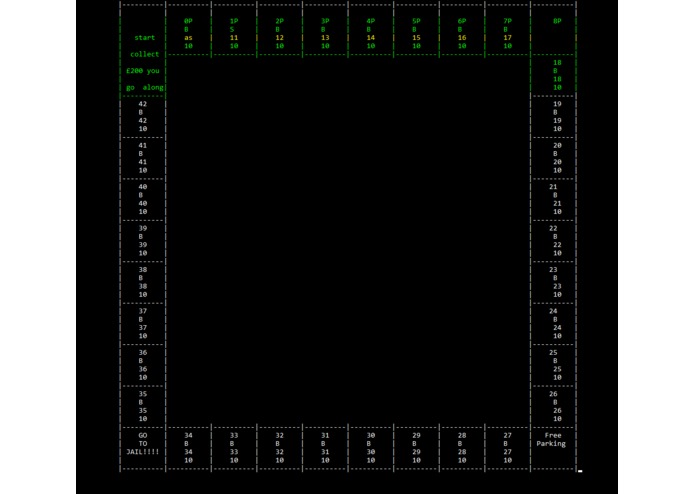The image size is (695, 494).
Task: Click the '£200 you' line
Action: pyautogui.click(x=143, y=71)
